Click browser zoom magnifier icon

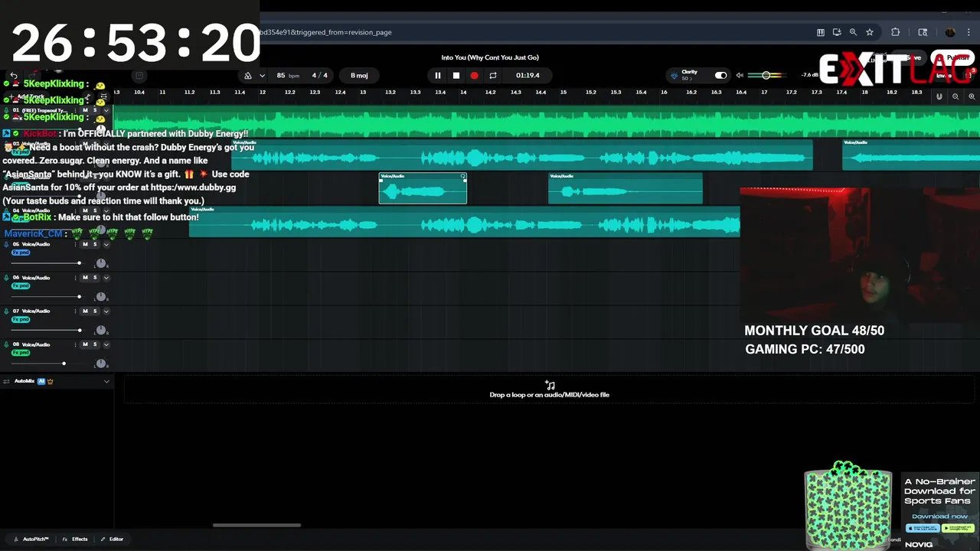853,32
